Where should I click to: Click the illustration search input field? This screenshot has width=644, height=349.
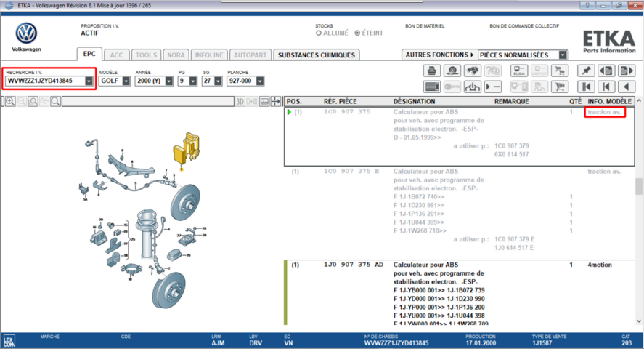(x=148, y=101)
